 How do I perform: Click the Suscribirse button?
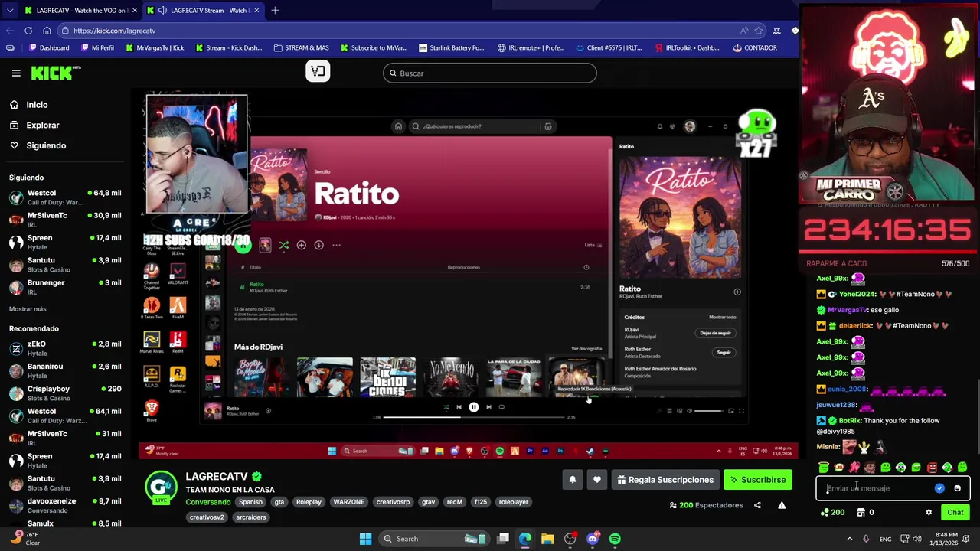(757, 480)
